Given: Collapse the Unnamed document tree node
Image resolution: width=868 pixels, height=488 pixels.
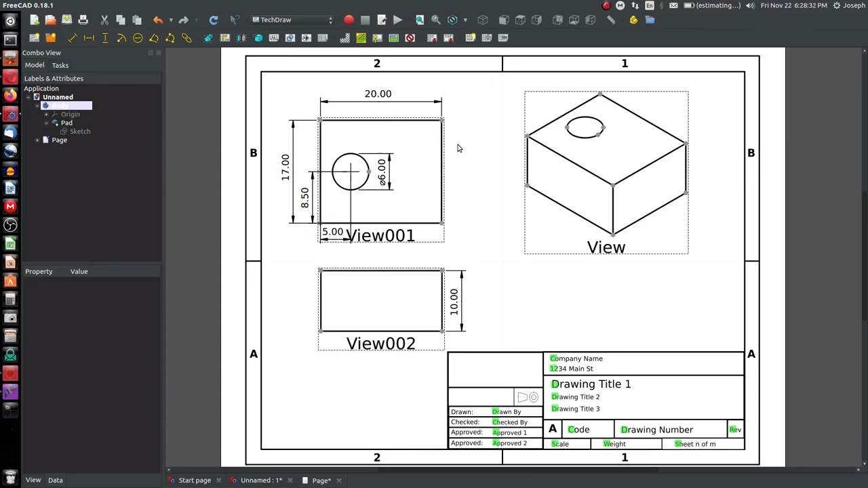Looking at the screenshot, I should click(x=28, y=98).
